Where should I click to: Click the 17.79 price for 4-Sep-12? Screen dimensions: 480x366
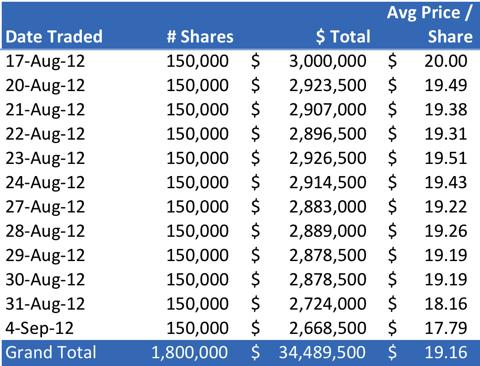tap(446, 328)
